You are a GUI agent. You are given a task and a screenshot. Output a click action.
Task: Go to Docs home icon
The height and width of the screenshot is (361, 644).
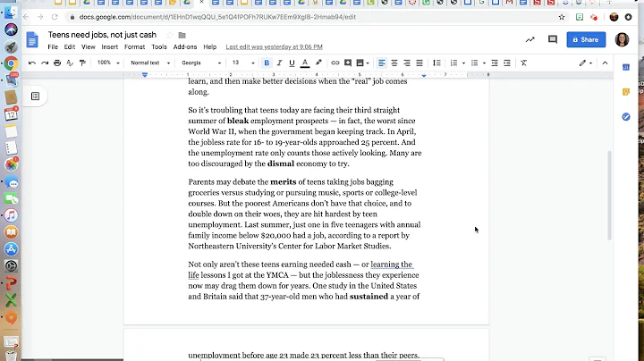click(32, 40)
